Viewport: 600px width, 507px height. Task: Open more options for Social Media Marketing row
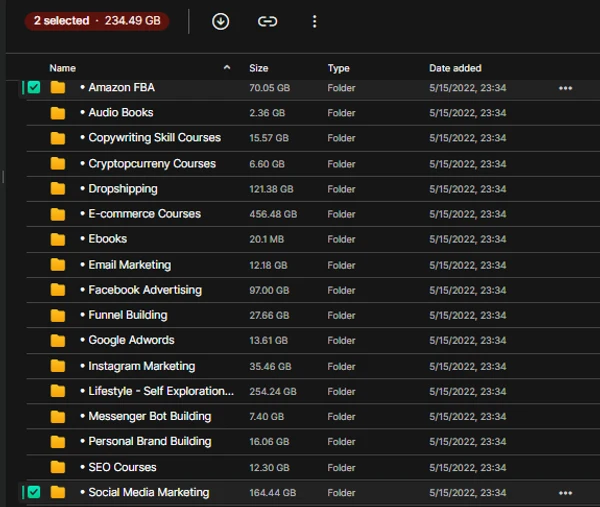(565, 493)
